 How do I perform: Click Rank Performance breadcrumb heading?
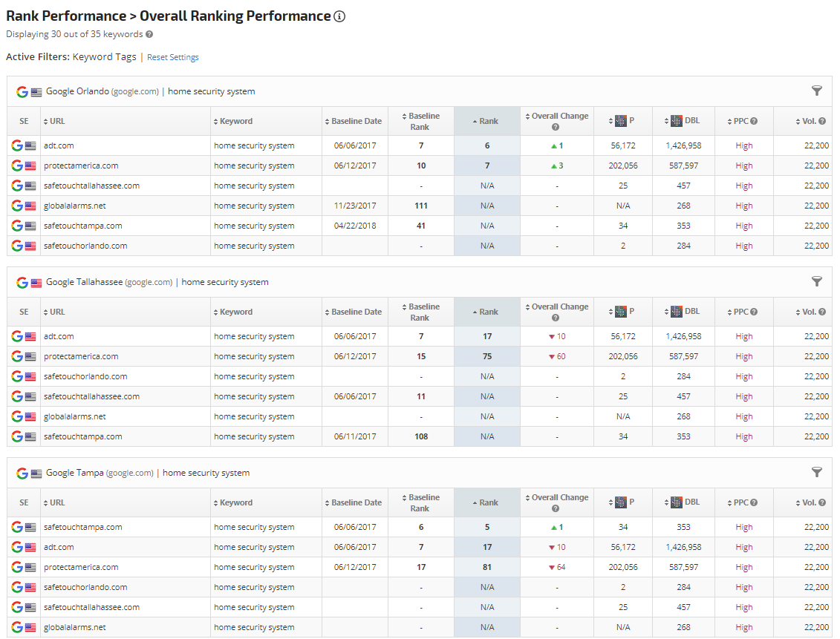[66, 16]
